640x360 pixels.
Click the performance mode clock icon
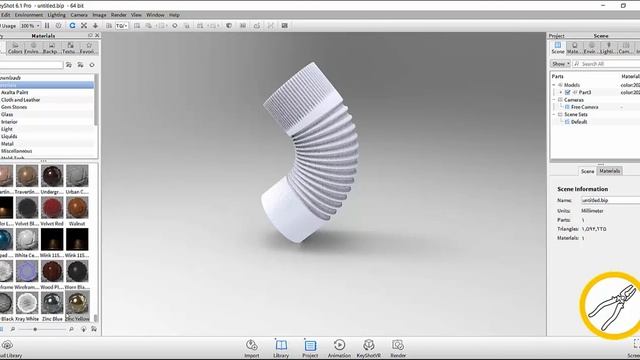[x=58, y=26]
